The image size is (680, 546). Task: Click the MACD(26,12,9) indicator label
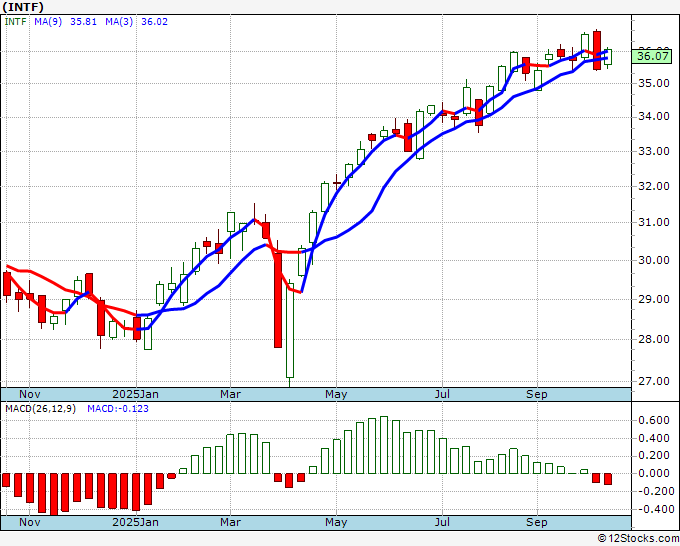click(40, 409)
